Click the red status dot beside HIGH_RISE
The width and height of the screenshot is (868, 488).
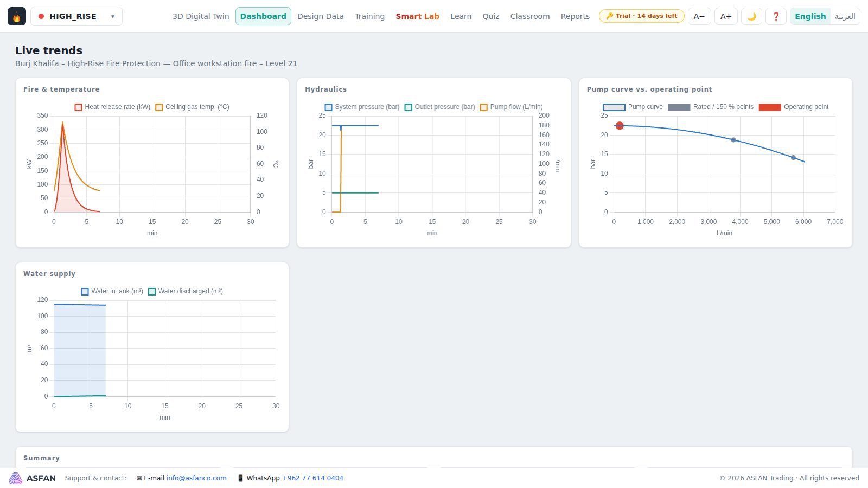pyautogui.click(x=41, y=16)
